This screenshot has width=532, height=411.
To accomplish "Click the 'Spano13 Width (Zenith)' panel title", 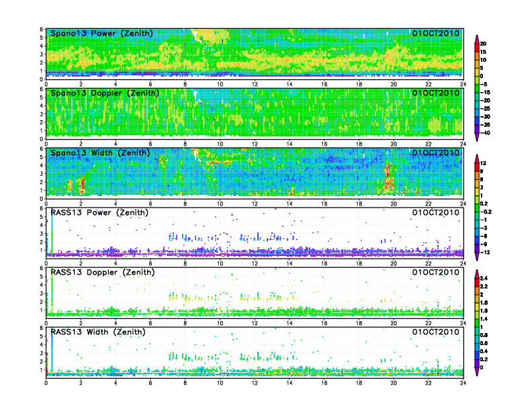I will [100, 153].
